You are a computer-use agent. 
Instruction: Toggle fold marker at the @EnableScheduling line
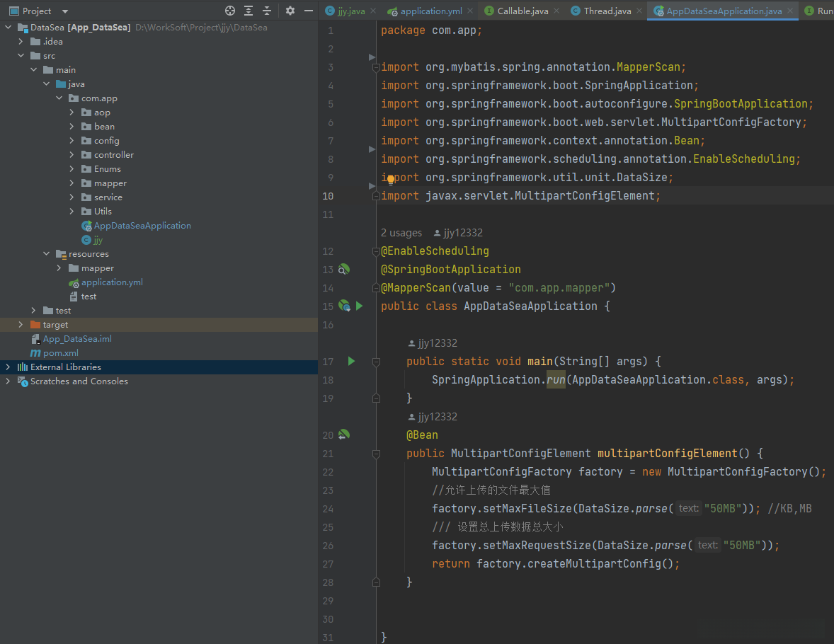pos(376,251)
